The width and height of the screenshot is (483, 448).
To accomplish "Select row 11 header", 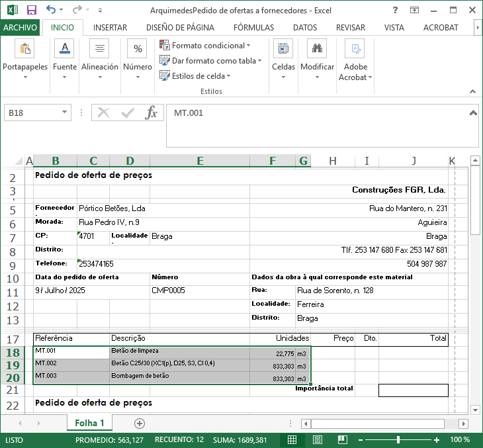I will pos(13,292).
